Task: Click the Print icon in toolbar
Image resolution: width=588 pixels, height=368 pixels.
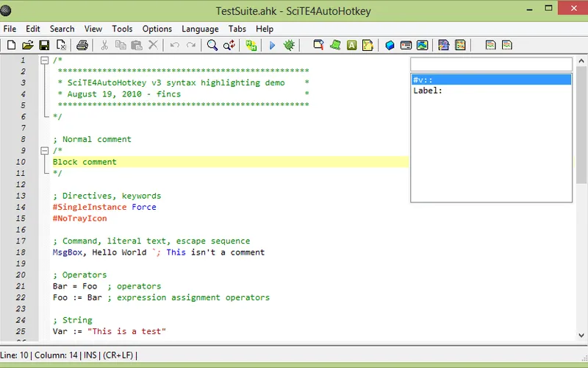Action: 82,46
